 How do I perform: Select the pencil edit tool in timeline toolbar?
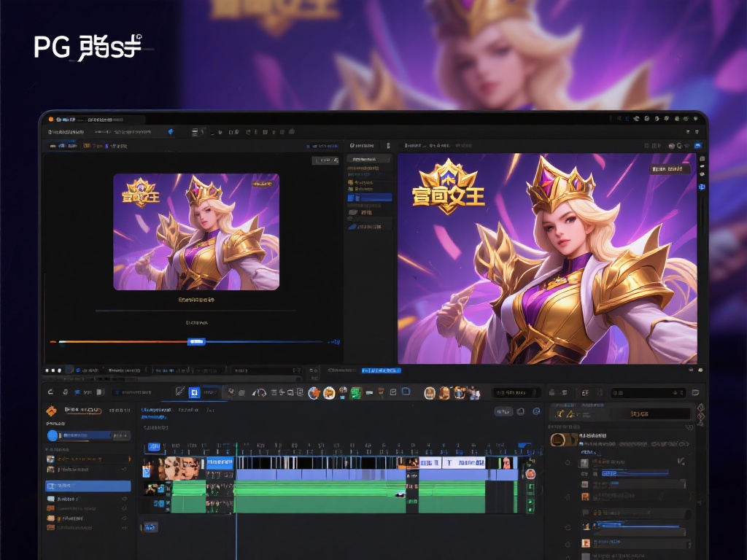point(180,392)
